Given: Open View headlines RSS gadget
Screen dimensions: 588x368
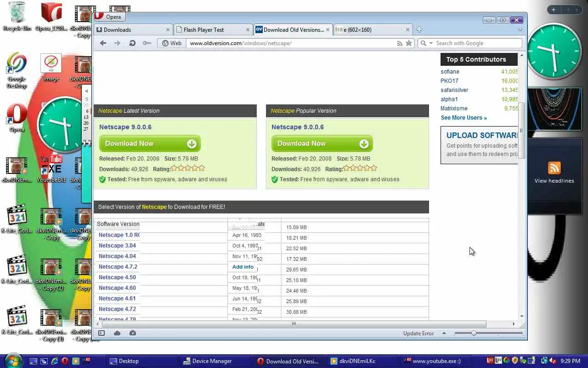Looking at the screenshot, I should point(554,173).
